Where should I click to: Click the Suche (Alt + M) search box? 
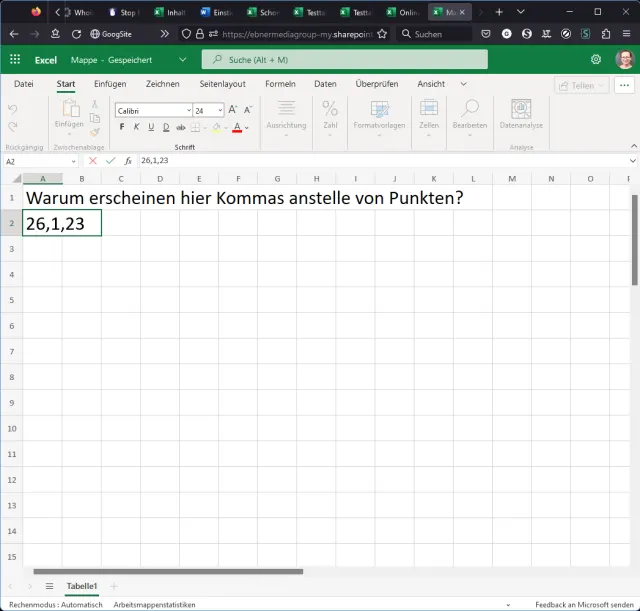point(345,60)
